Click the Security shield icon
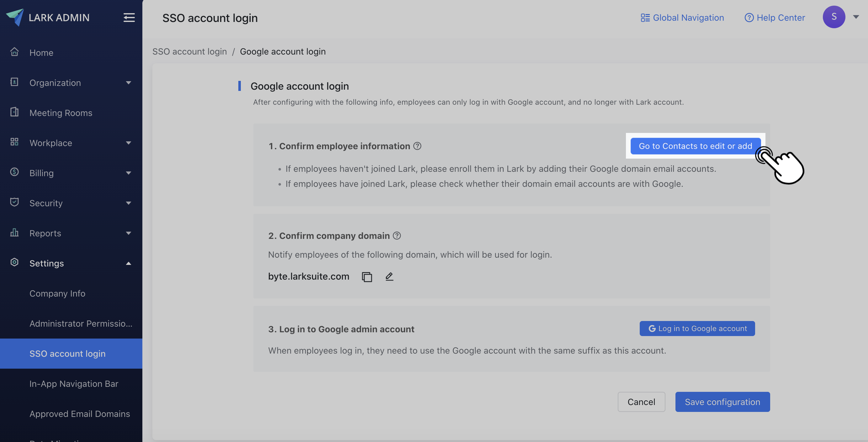868x442 pixels. [14, 203]
